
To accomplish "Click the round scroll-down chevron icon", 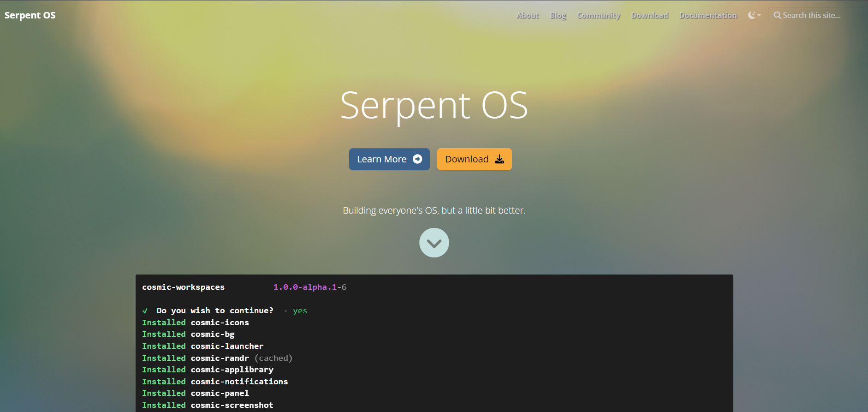I will pos(434,243).
